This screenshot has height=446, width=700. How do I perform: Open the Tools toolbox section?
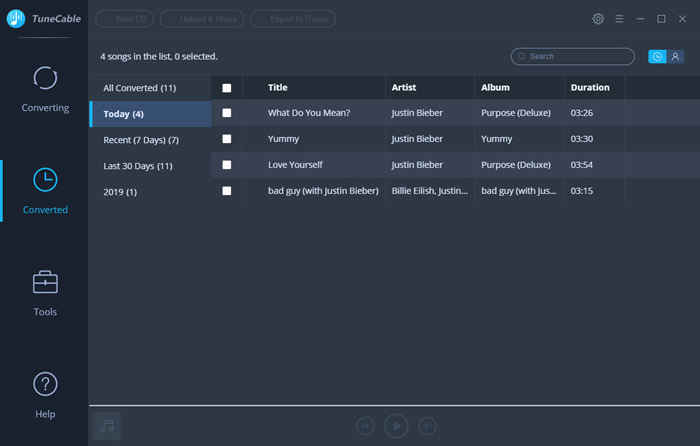(x=45, y=292)
